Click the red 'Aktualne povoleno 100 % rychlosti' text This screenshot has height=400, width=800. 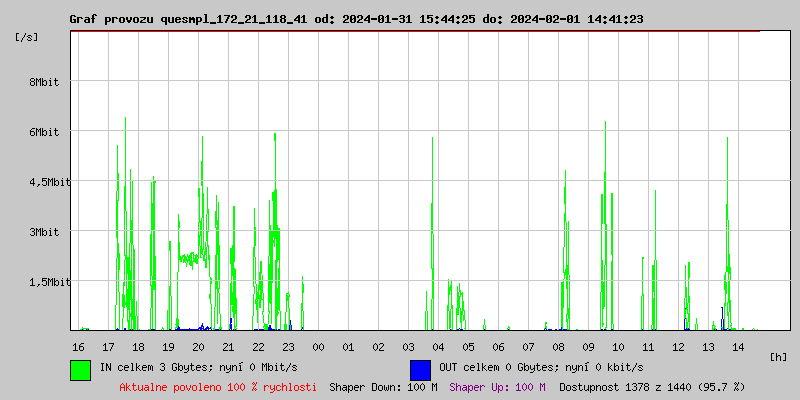coord(218,386)
